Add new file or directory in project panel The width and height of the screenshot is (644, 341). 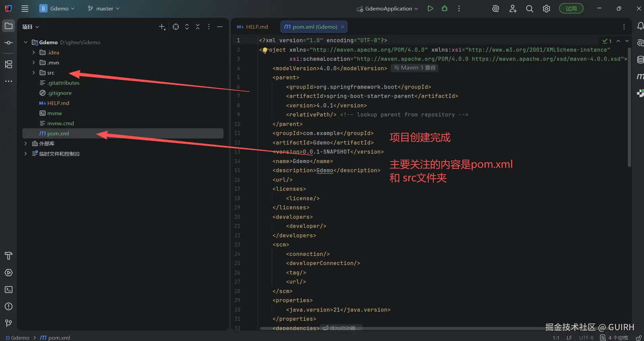pos(162,27)
